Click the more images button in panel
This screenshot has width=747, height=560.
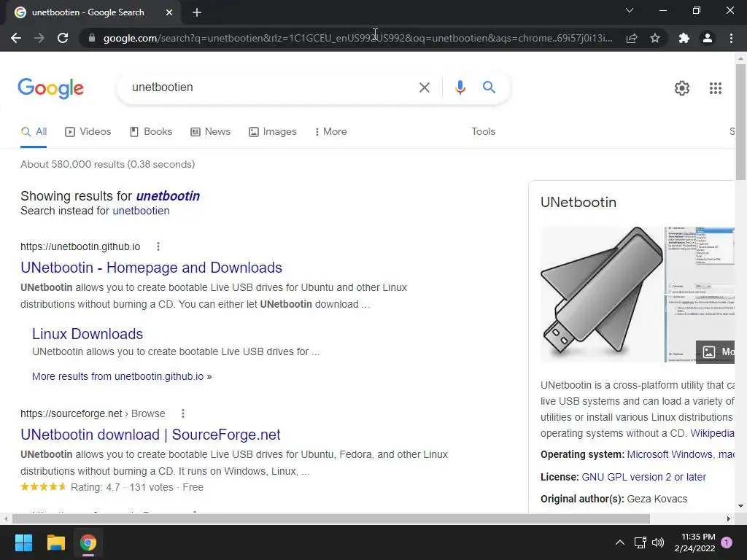(716, 352)
